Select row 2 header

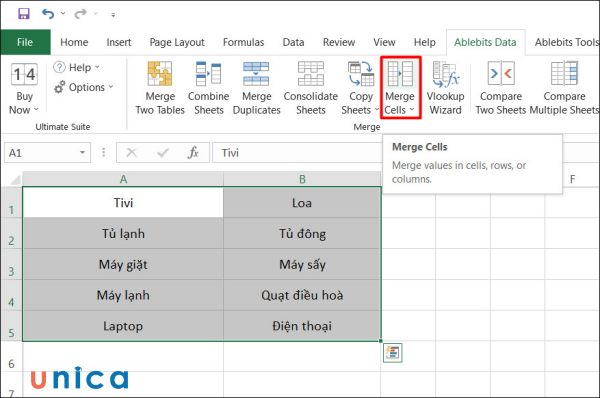pyautogui.click(x=11, y=233)
